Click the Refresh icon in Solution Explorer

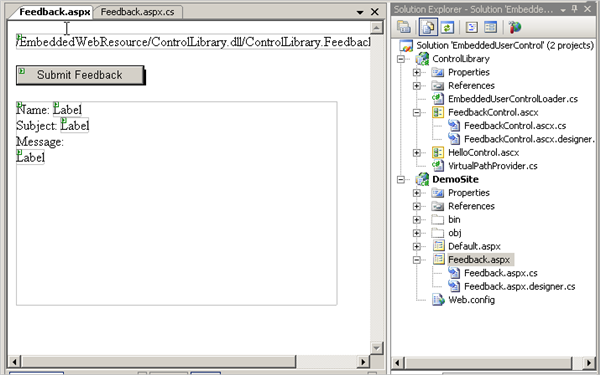point(447,27)
